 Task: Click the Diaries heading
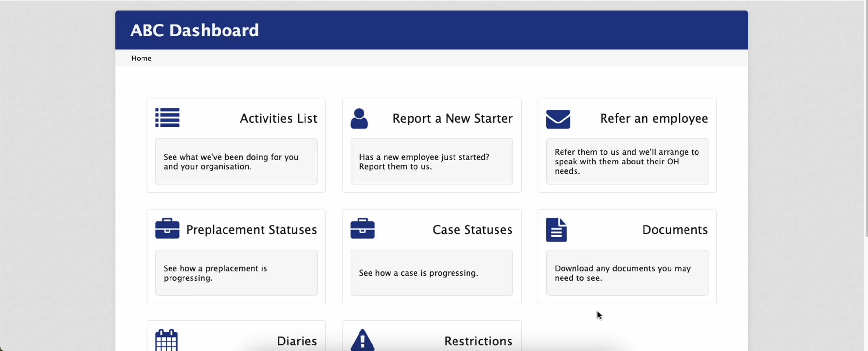(296, 341)
